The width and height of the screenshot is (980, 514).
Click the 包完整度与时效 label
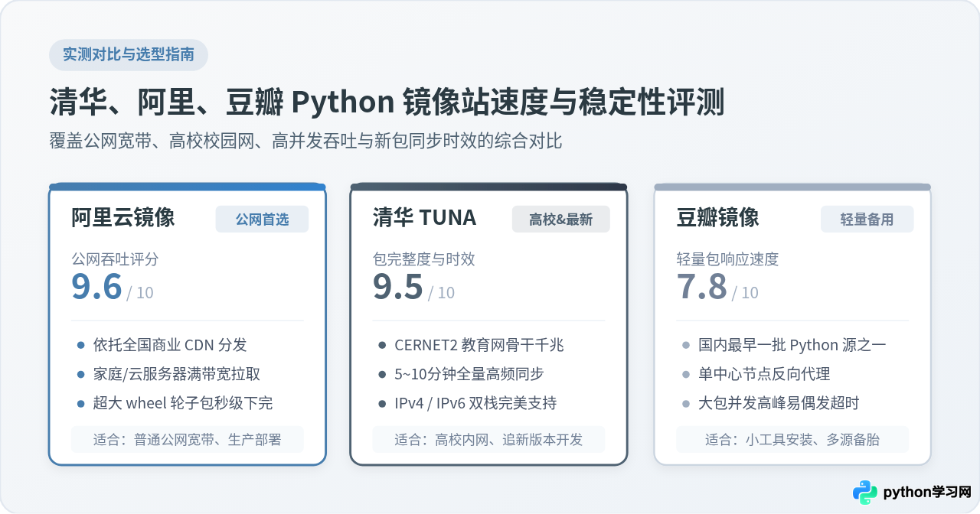pos(423,259)
